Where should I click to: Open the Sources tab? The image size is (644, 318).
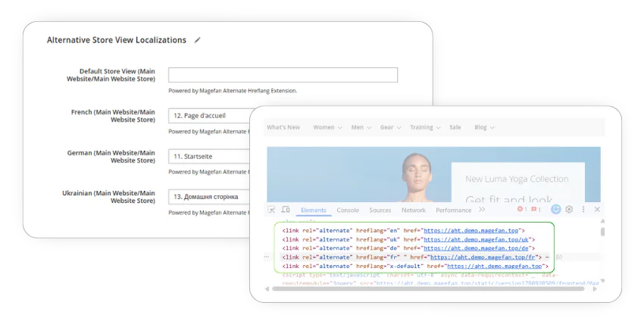coord(380,210)
